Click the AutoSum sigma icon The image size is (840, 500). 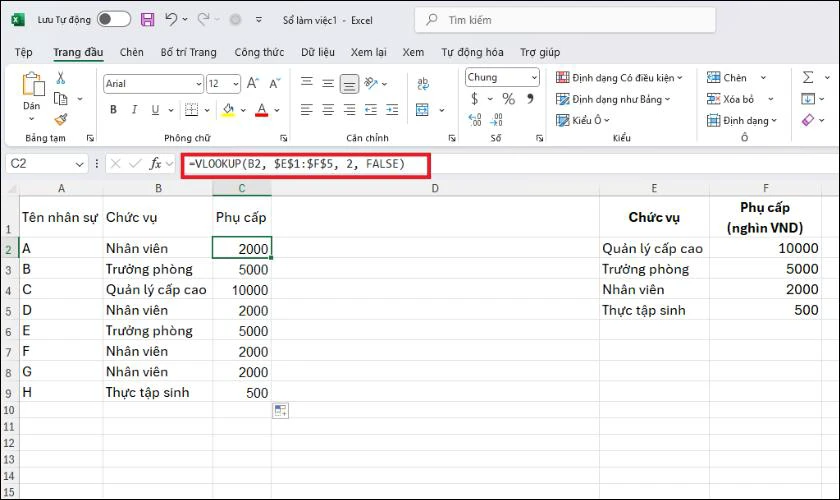[808, 78]
